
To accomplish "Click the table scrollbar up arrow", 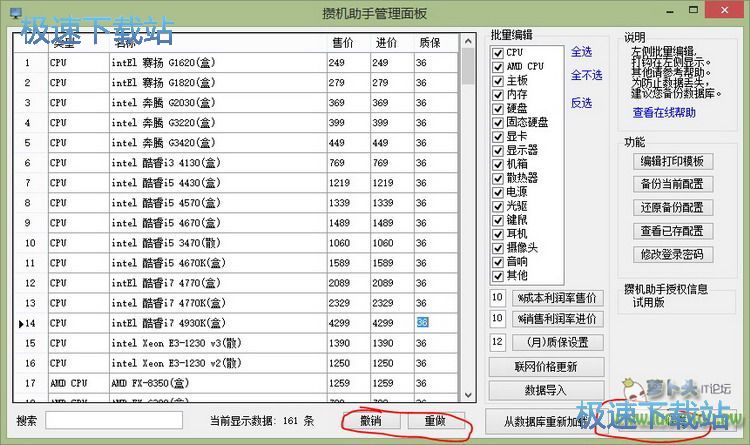I will (x=468, y=41).
